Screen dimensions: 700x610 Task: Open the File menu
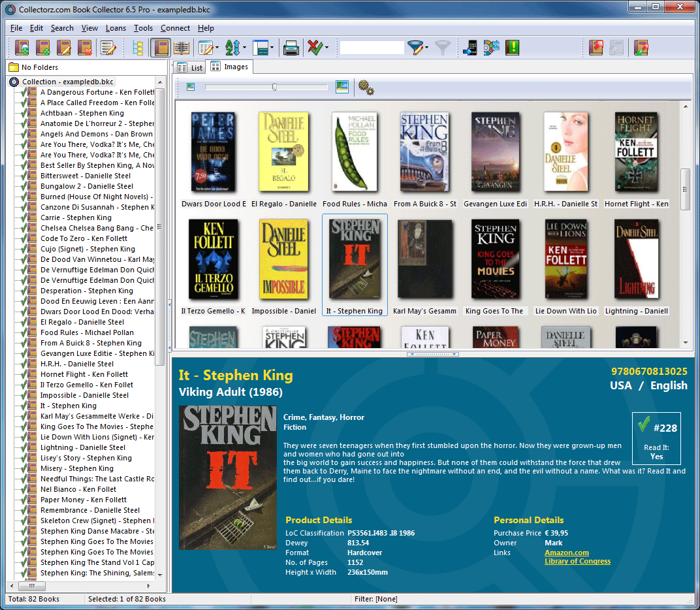[x=16, y=28]
